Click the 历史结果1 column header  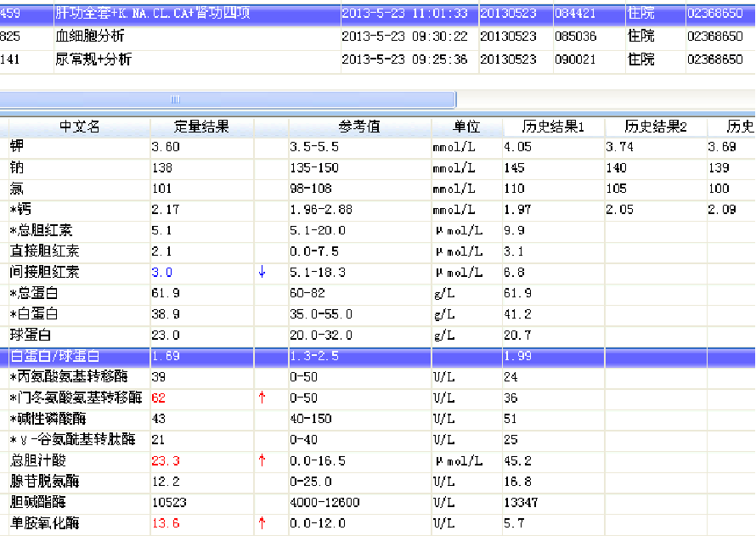pyautogui.click(x=553, y=127)
